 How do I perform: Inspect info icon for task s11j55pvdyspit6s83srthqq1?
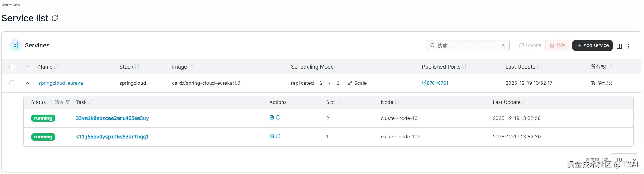point(278,136)
